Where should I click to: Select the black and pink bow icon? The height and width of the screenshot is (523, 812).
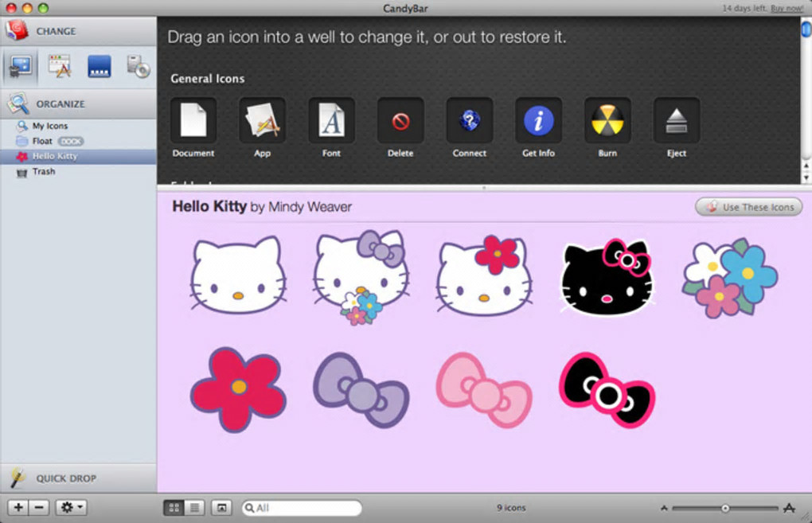(607, 390)
